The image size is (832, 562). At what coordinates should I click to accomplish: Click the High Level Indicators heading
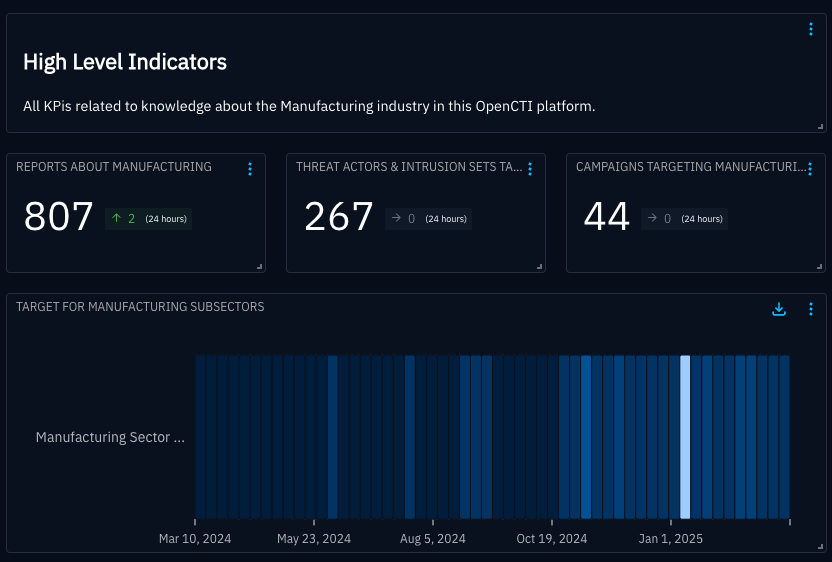coord(125,62)
